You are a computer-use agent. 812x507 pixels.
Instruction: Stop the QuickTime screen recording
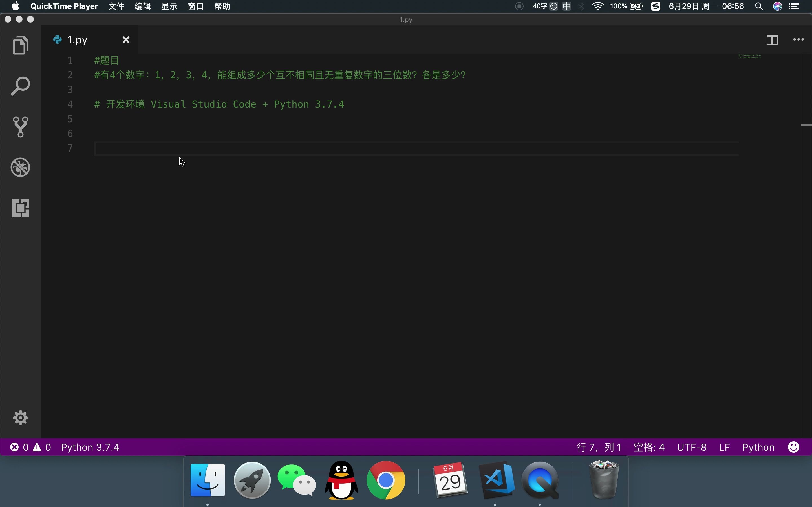tap(519, 6)
